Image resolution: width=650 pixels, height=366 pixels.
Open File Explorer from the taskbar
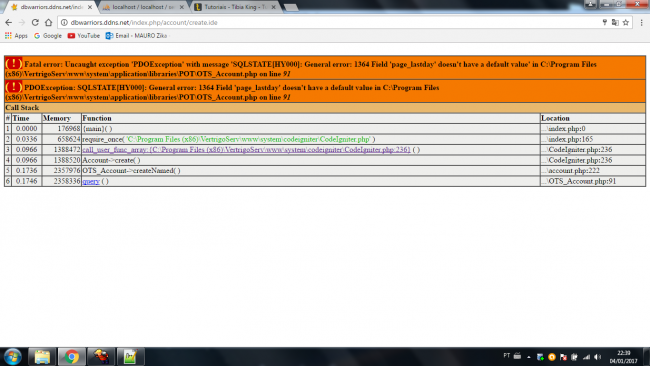click(42, 356)
